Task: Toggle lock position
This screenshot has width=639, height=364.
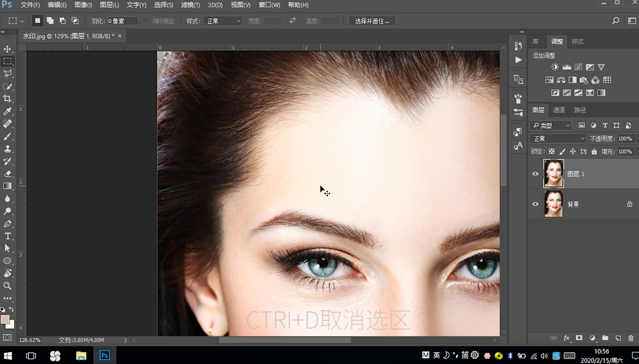Action: click(x=573, y=152)
